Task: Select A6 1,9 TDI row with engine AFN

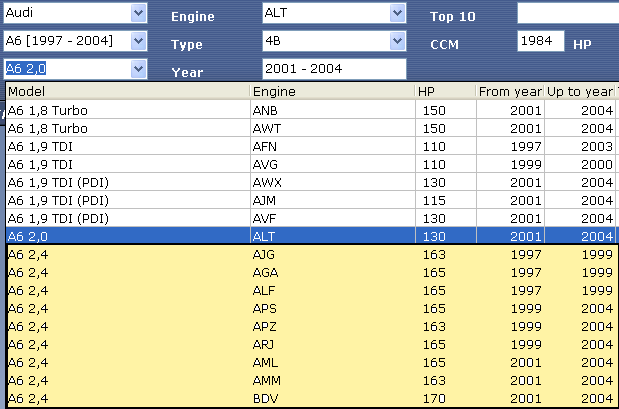Action: tap(311, 146)
